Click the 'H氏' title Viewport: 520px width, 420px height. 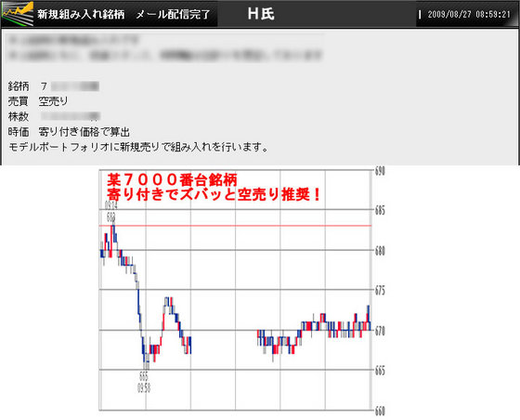[261, 14]
